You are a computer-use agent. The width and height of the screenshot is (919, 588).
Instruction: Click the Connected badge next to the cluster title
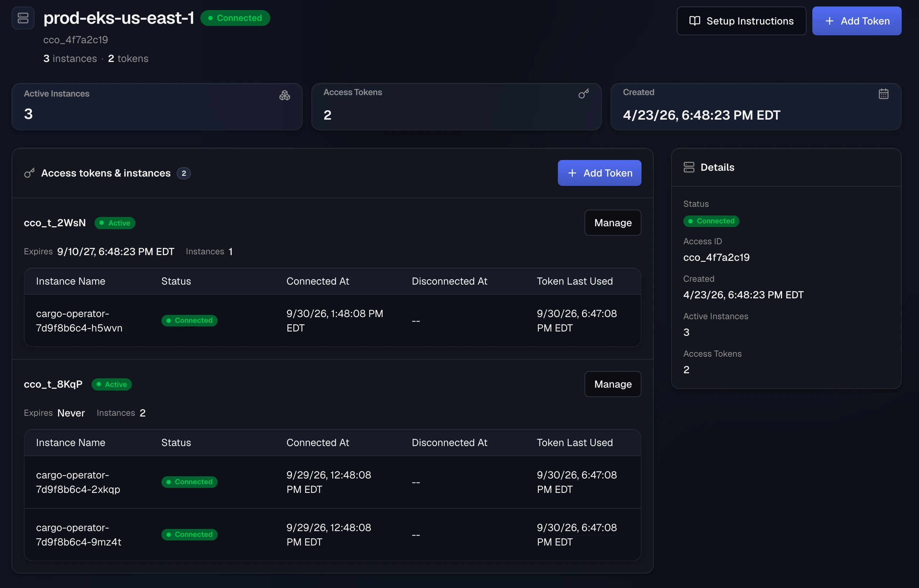(235, 18)
